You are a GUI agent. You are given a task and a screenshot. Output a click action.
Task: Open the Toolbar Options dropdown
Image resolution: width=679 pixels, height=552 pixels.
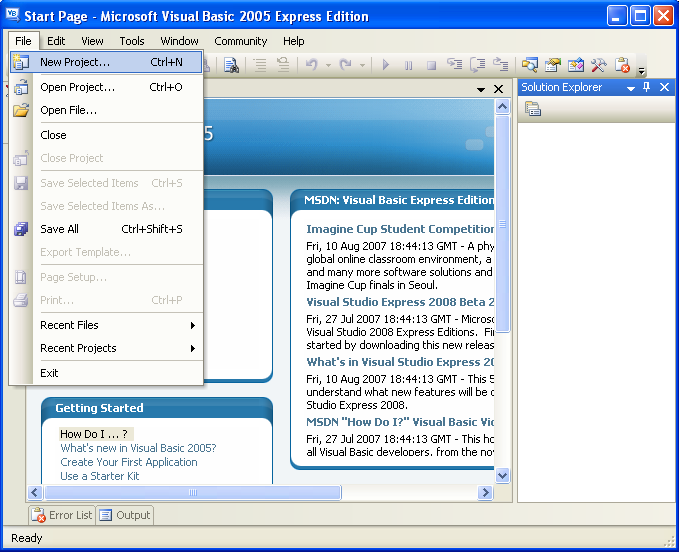click(642, 70)
